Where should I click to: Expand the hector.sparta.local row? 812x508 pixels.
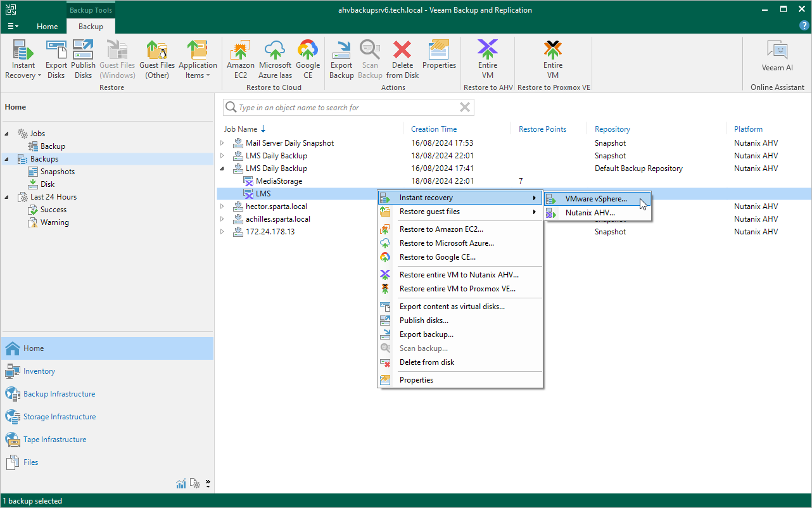(222, 206)
